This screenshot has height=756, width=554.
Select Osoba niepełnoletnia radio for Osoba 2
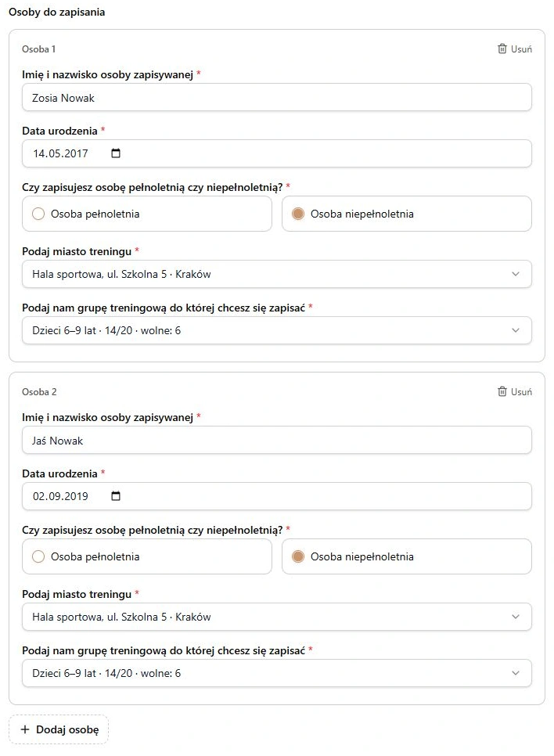pos(298,556)
